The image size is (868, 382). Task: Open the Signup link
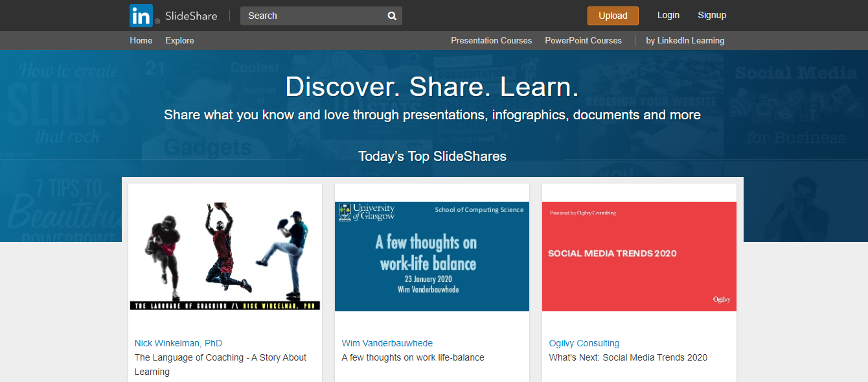pyautogui.click(x=712, y=16)
